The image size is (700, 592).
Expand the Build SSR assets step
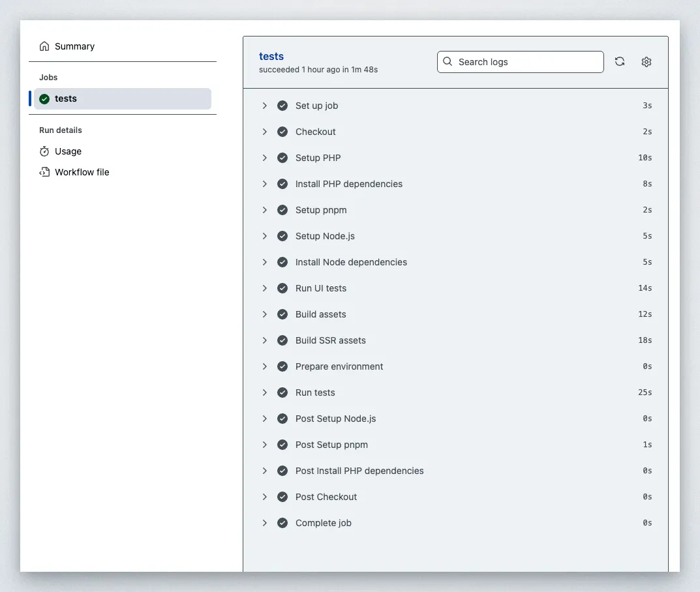265,340
